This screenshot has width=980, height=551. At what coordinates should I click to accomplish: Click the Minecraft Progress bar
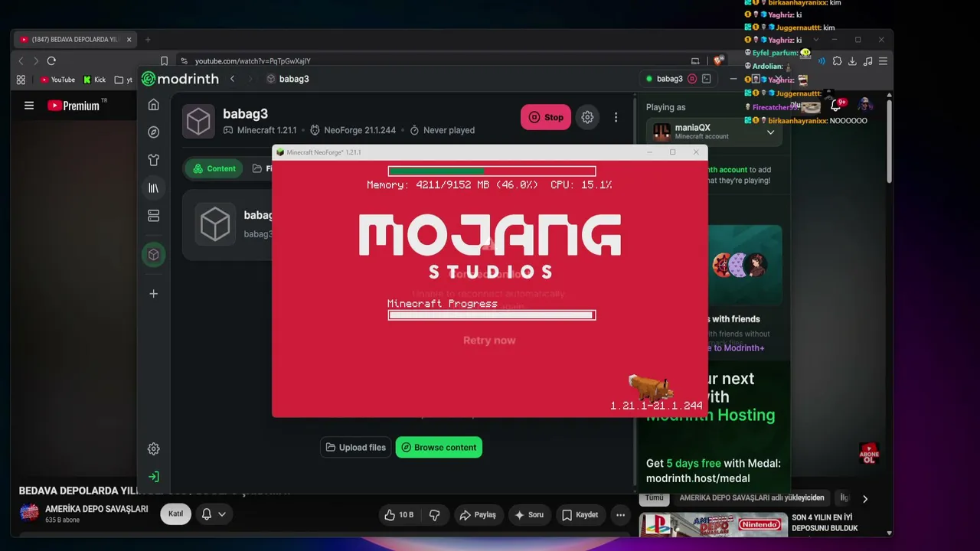pos(492,315)
